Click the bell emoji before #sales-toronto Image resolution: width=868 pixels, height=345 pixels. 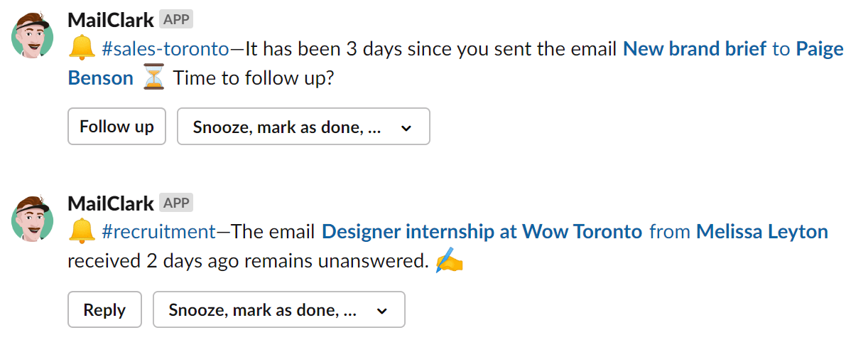coord(82,49)
